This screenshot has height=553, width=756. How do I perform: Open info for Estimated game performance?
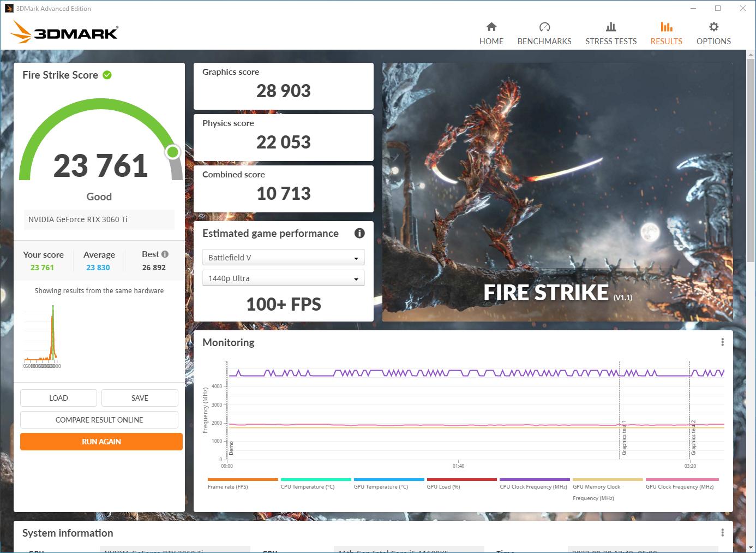[359, 233]
